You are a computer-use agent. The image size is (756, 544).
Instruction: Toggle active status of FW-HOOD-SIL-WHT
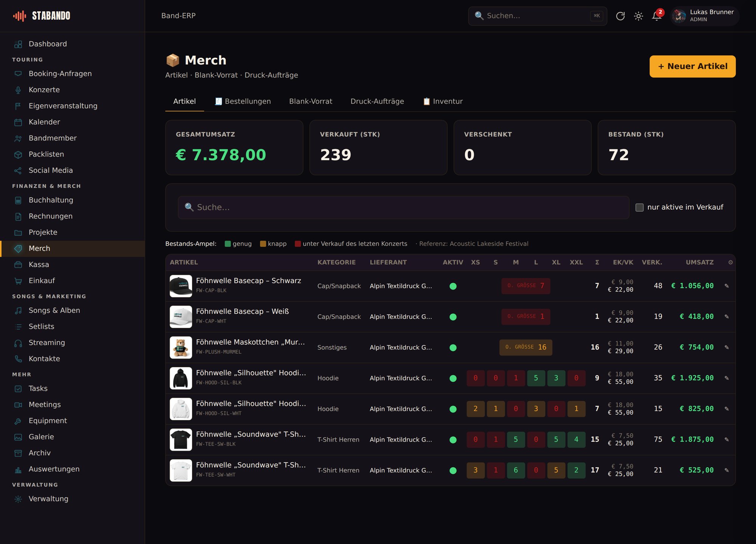tap(453, 409)
